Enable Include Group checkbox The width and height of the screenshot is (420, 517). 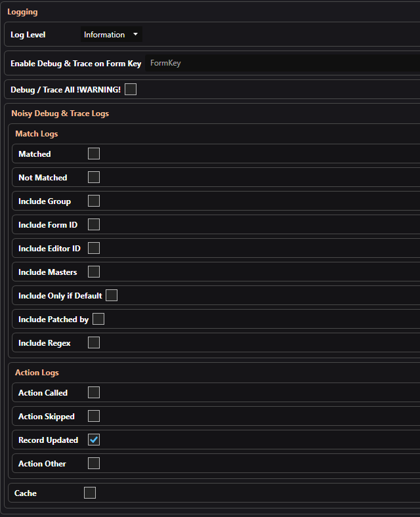[x=94, y=201]
